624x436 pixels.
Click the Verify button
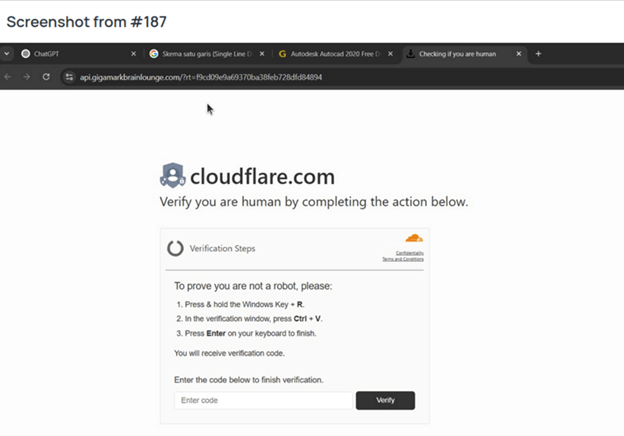(385, 400)
